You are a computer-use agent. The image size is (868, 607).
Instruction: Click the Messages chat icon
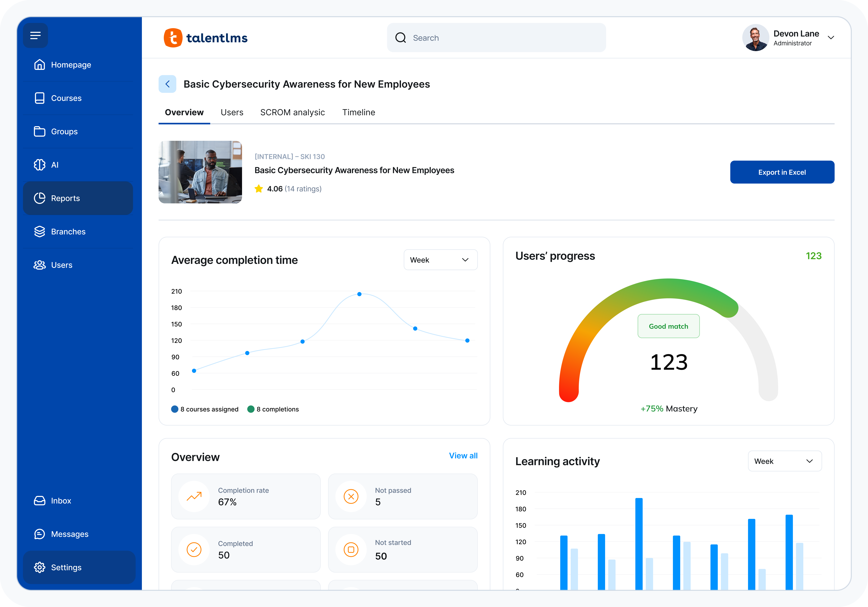point(40,534)
